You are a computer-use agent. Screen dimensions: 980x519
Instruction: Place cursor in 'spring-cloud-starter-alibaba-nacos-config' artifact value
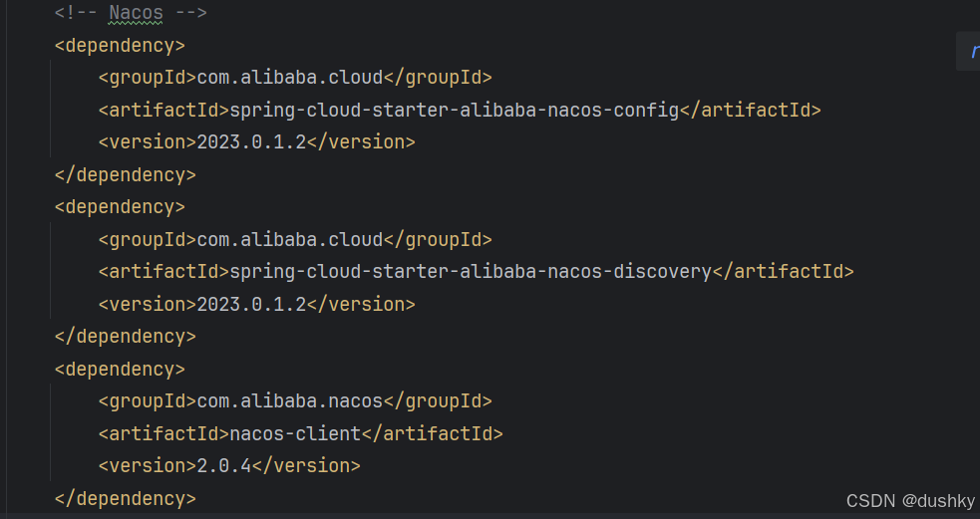click(x=455, y=110)
